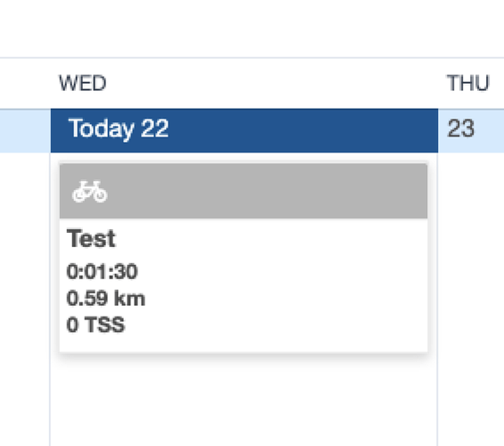The height and width of the screenshot is (446, 504).
Task: Select the Today 22 date header
Action: point(244,130)
